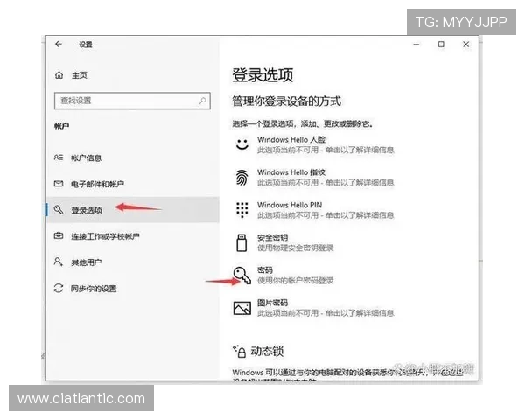Click the 设置 window title
The height and width of the screenshot is (420, 525).
86,45
